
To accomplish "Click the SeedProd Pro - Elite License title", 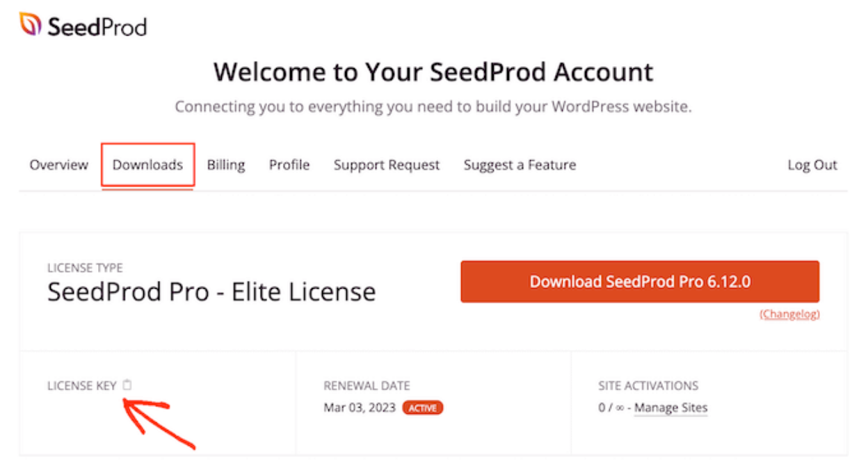I will [x=211, y=291].
